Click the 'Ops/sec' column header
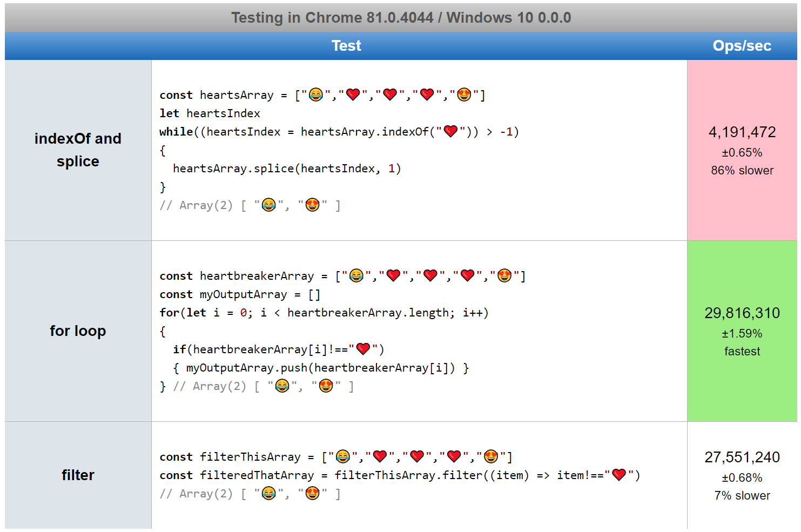The height and width of the screenshot is (532, 801). coord(742,46)
